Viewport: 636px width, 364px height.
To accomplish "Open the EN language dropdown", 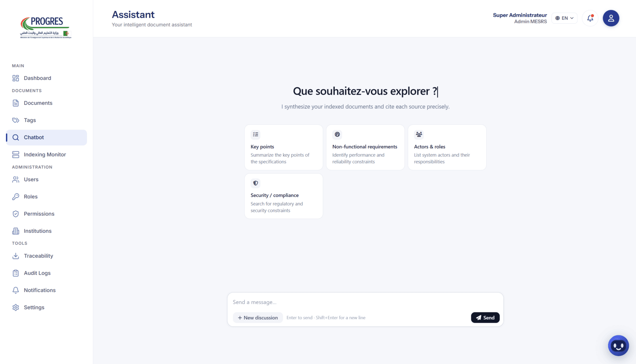I will [x=564, y=18].
